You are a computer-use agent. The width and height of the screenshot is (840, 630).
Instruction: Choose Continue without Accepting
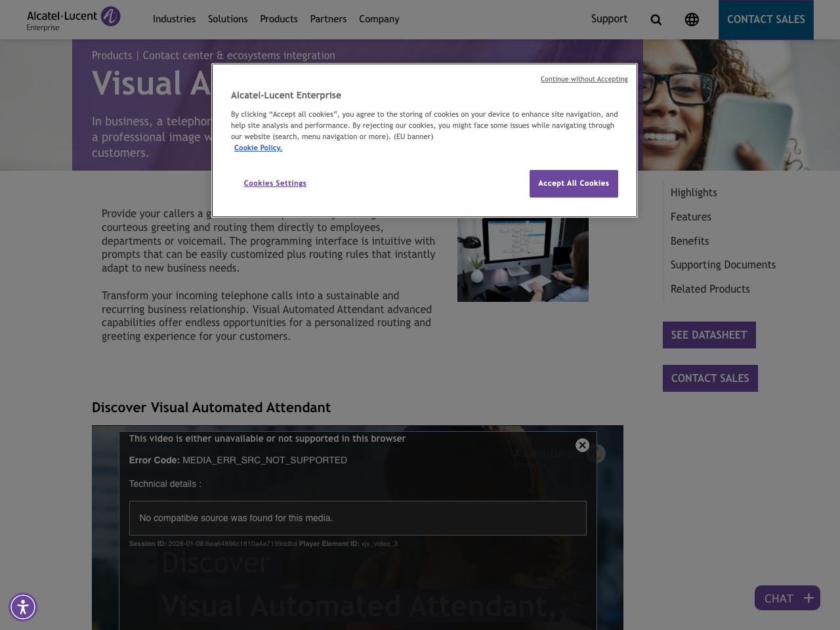pyautogui.click(x=584, y=78)
